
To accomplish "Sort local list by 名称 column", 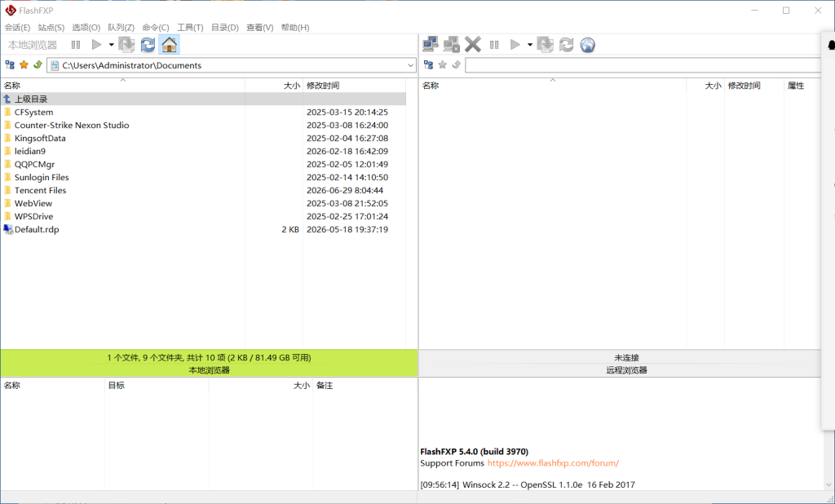I will tap(122, 86).
